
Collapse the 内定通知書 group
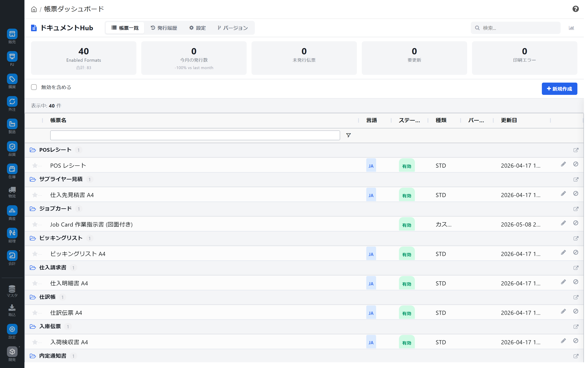32,356
